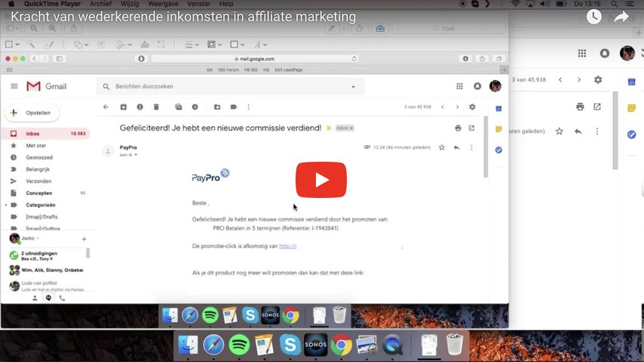
Task: Expand the Categorieën label
Action: [6, 206]
